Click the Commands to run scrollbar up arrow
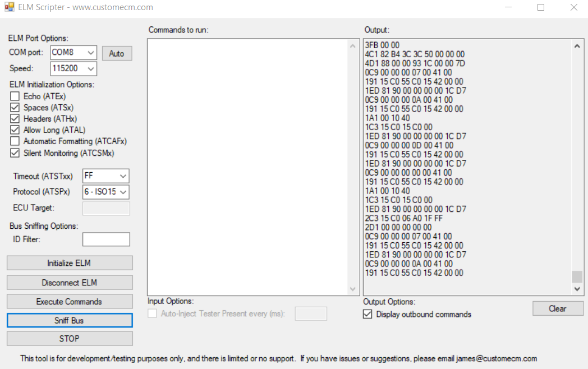This screenshot has height=369, width=588. pos(352,46)
